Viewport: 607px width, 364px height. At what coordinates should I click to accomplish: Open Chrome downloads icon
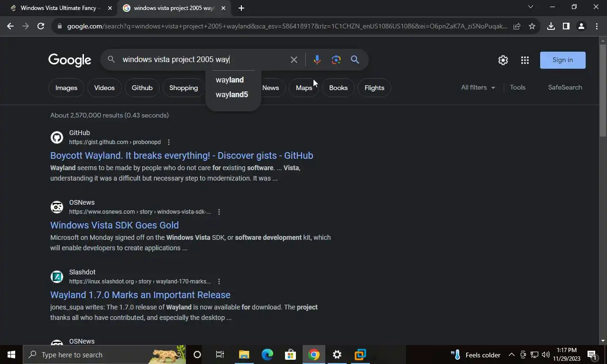tap(551, 26)
